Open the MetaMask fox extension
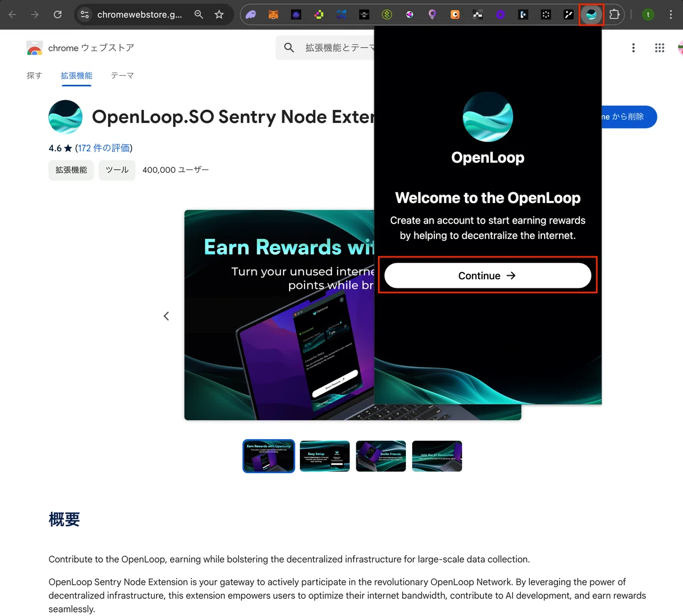Image resolution: width=683 pixels, height=616 pixels. [x=273, y=15]
